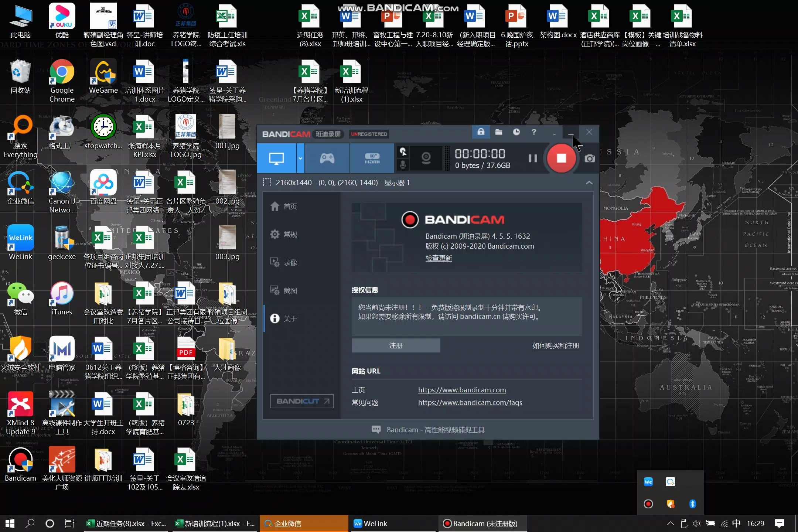Collapse the 2160x1440 display info panel
The width and height of the screenshot is (798, 532).
tap(589, 183)
